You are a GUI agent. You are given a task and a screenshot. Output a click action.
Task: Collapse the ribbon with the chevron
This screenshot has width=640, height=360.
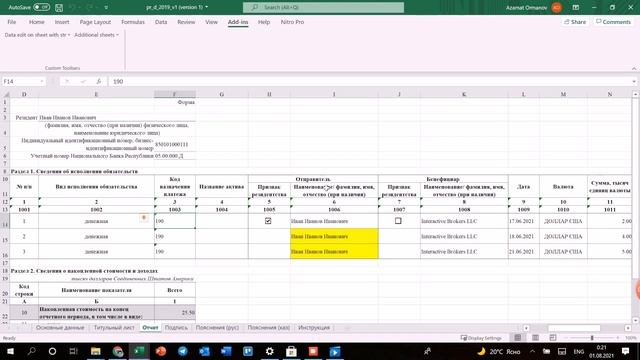pos(634,69)
